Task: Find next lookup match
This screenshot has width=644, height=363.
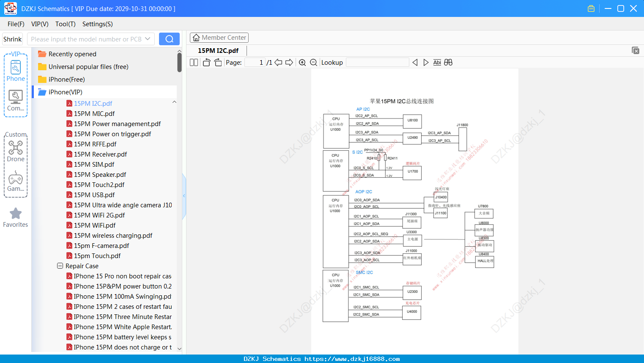Action: point(426,63)
